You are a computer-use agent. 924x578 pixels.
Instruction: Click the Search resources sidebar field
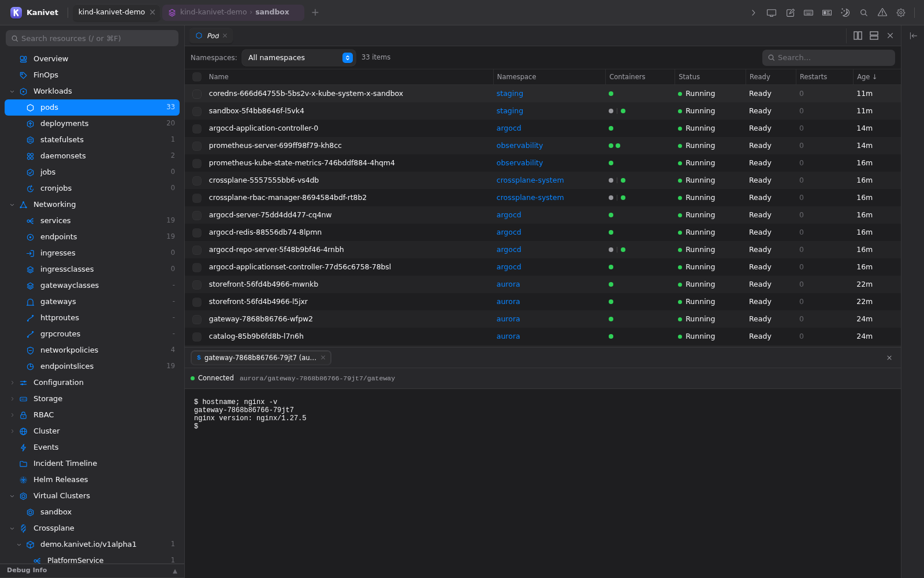[92, 38]
